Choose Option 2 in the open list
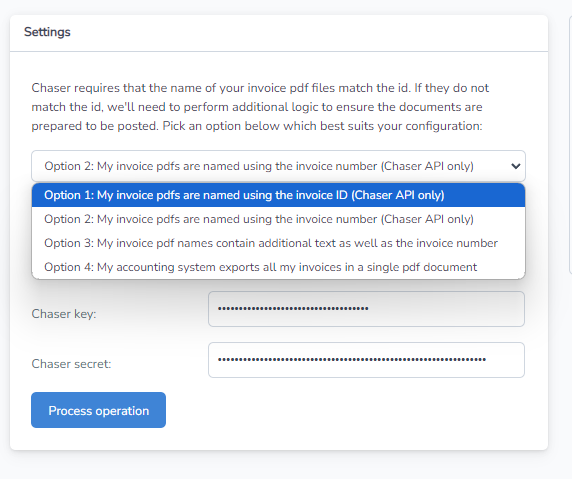572x479 pixels. (x=278, y=219)
